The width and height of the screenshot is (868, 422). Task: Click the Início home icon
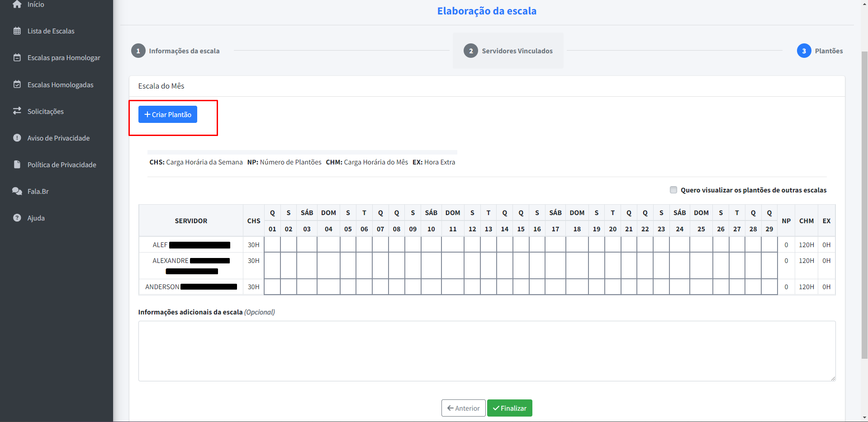click(x=17, y=4)
